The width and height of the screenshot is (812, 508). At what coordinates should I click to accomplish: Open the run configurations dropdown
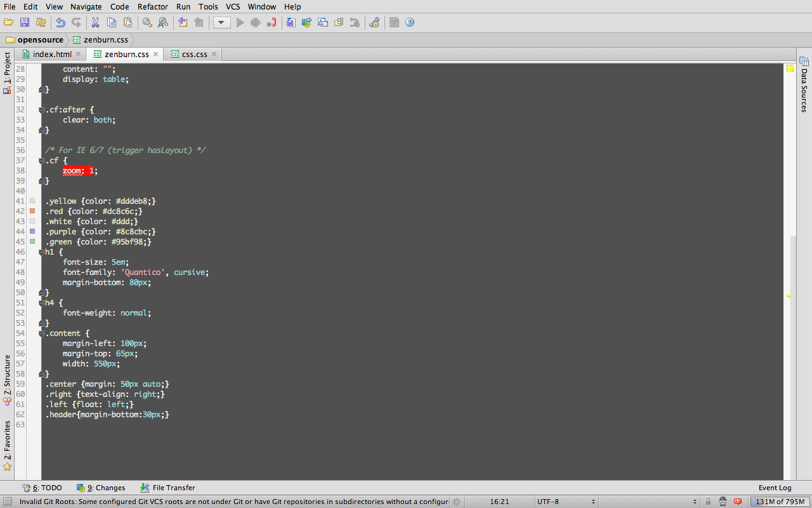221,22
